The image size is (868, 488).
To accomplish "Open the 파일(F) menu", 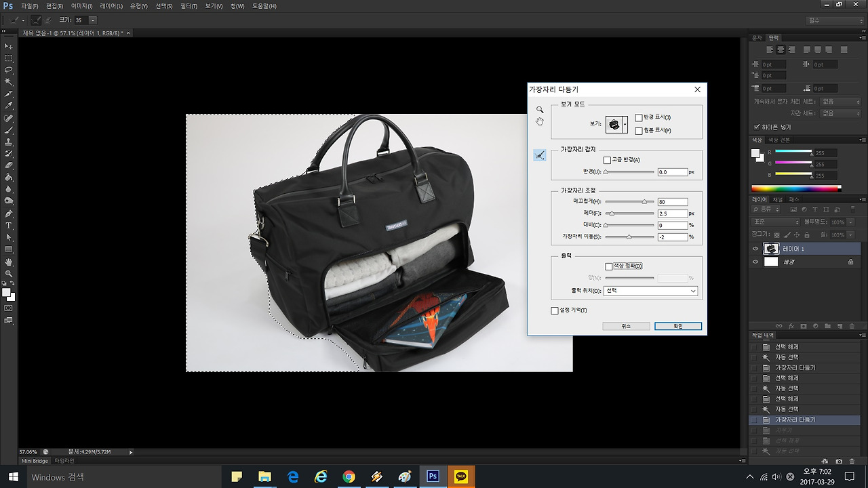I will point(29,6).
